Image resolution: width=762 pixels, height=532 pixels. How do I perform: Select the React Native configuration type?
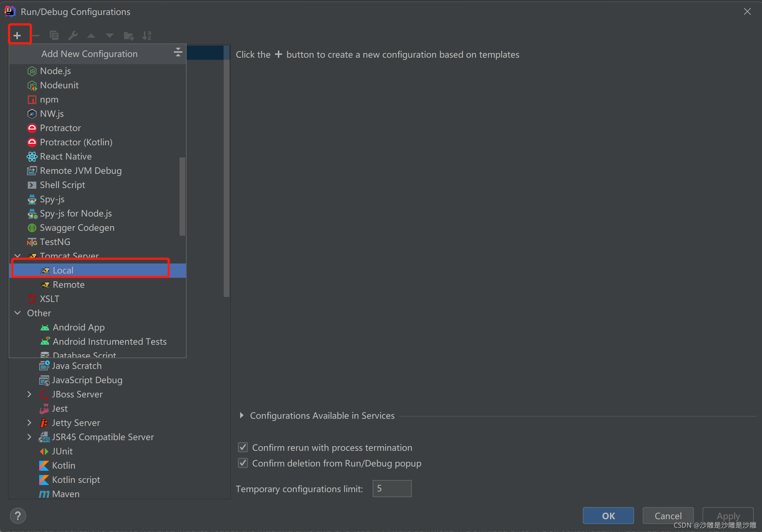pos(66,156)
